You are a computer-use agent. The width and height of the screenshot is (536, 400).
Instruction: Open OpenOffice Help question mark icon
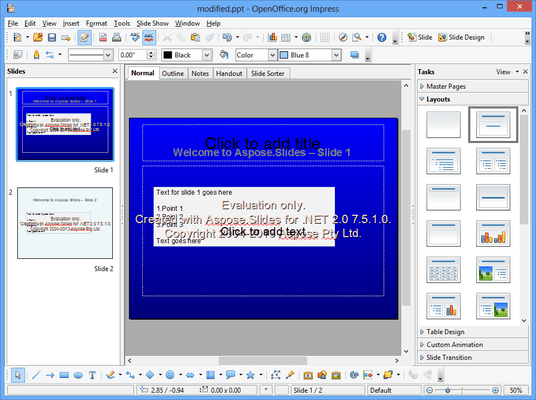pyautogui.click(x=382, y=37)
